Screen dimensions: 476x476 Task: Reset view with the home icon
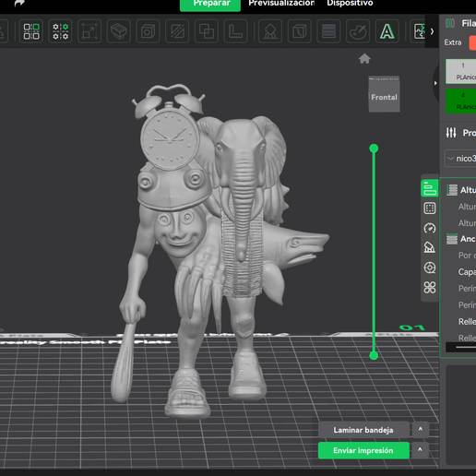364,58
